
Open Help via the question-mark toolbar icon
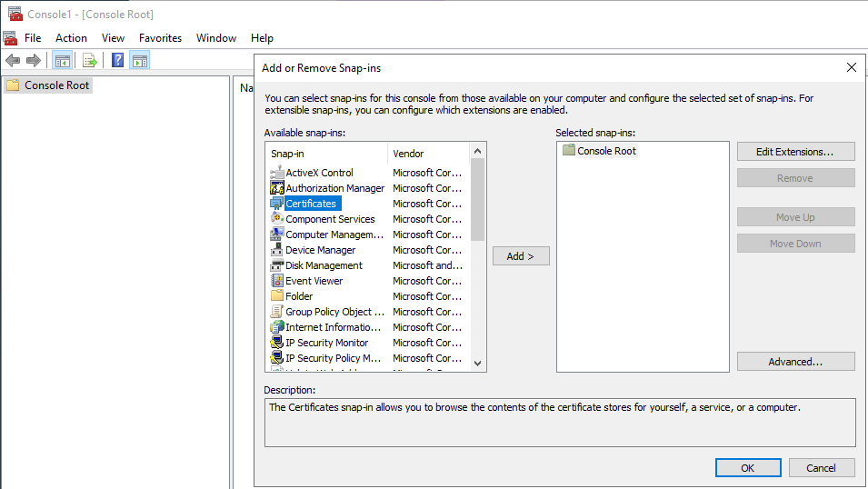117,60
